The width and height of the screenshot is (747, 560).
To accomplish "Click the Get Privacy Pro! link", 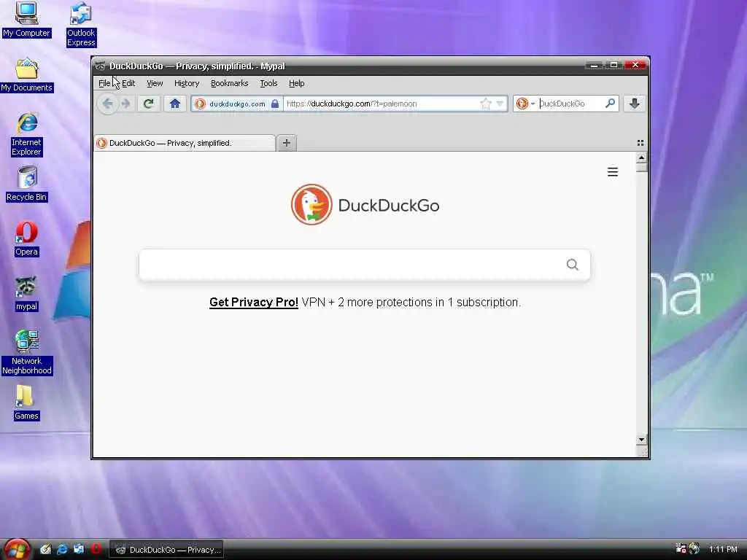I will coord(253,303).
